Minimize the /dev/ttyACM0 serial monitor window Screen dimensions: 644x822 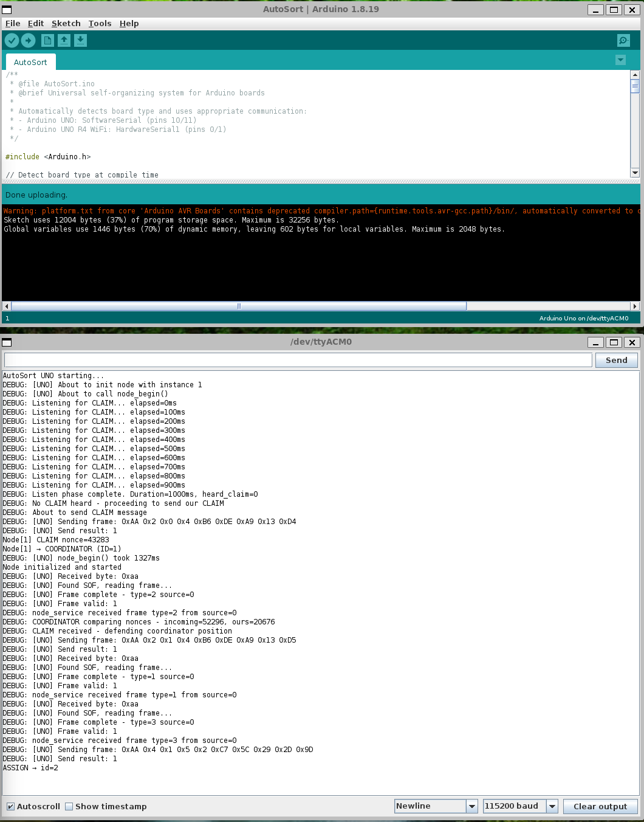coord(596,342)
